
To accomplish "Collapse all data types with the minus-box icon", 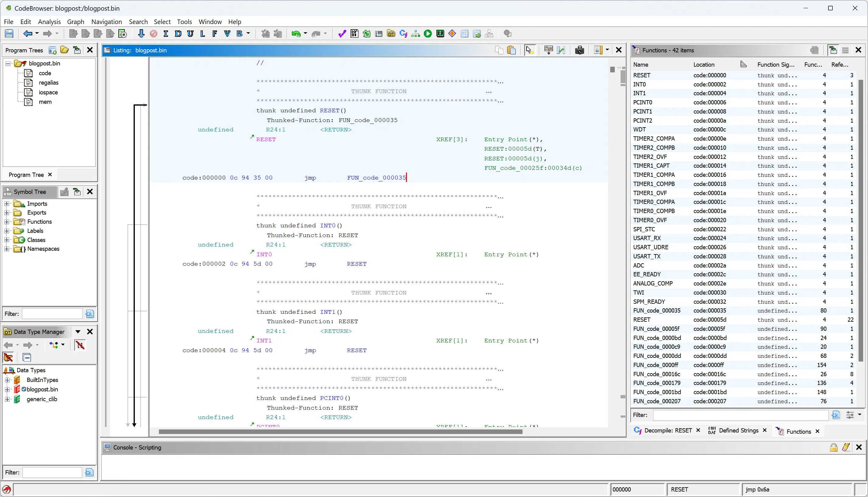I will coord(26,357).
